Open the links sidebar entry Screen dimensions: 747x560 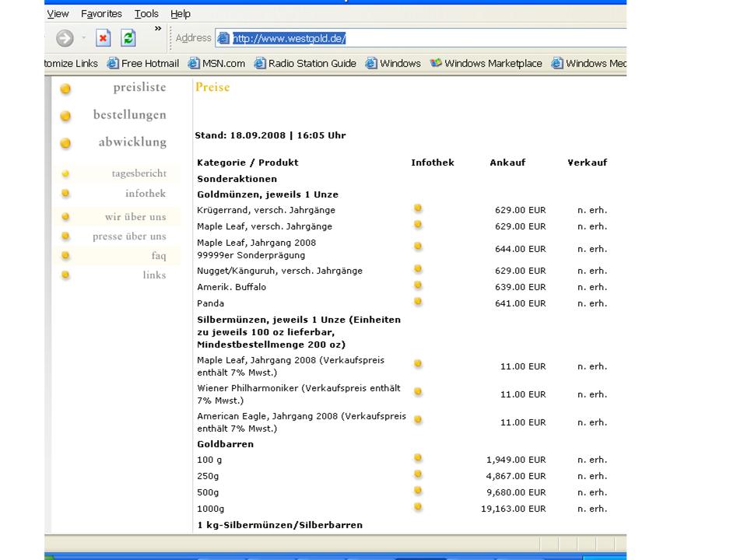tap(154, 275)
